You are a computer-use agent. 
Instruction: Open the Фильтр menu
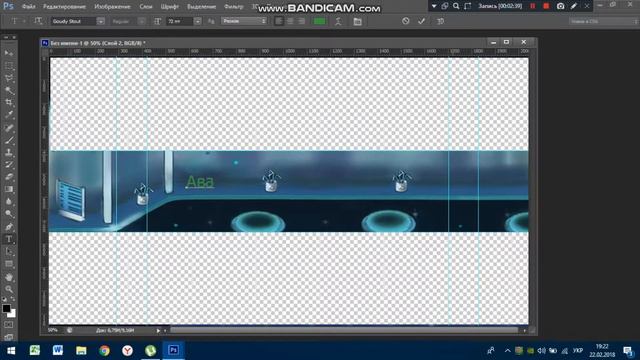click(234, 7)
